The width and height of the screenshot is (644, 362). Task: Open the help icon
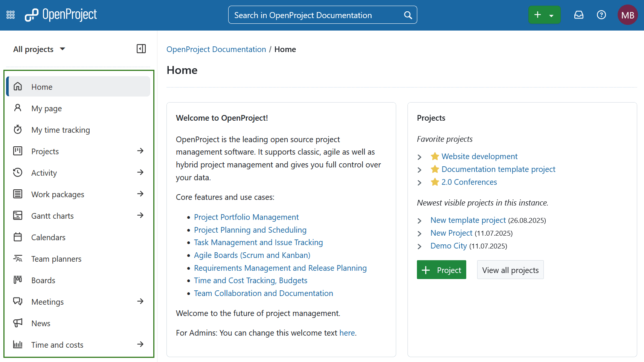(601, 15)
